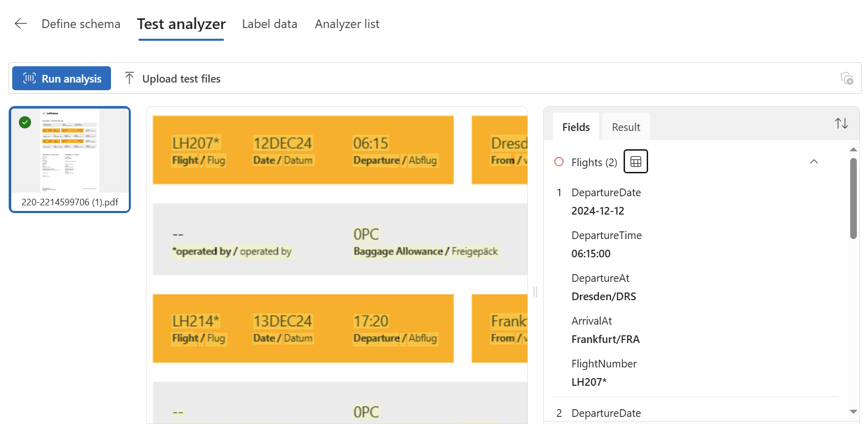868x424 pixels.
Task: Click the sort fields arrows icon
Action: [841, 123]
